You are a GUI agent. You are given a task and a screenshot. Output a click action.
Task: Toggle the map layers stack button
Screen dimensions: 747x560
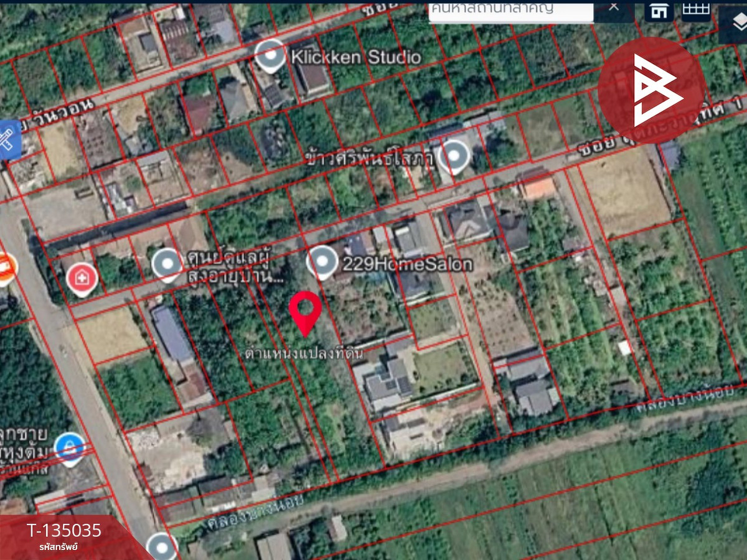(736, 25)
